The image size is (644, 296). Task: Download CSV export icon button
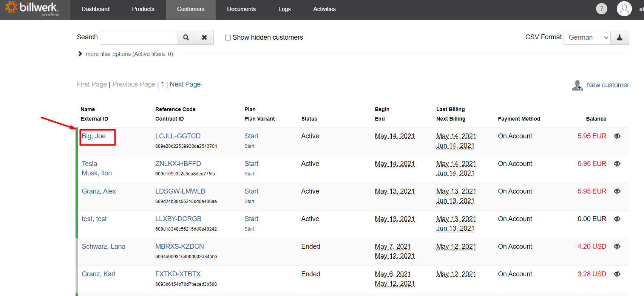coord(619,37)
